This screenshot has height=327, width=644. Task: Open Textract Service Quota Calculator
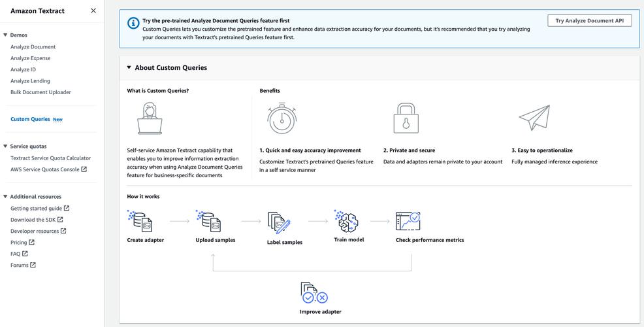[50, 158]
